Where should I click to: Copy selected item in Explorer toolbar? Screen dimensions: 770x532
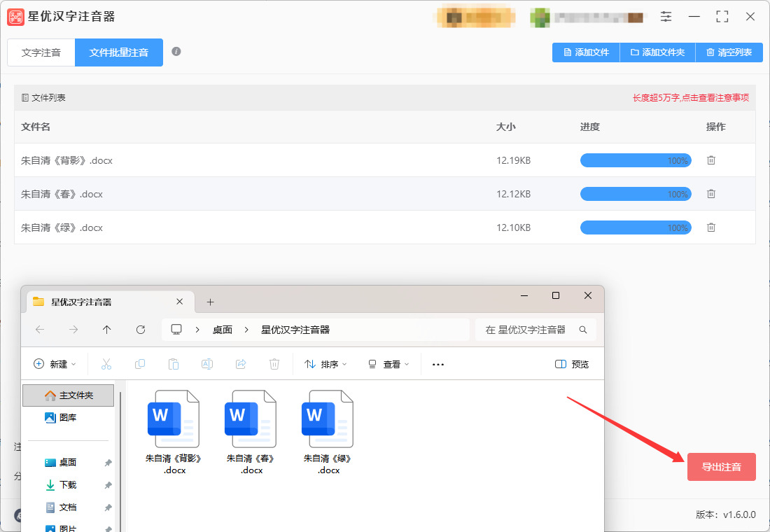click(140, 364)
